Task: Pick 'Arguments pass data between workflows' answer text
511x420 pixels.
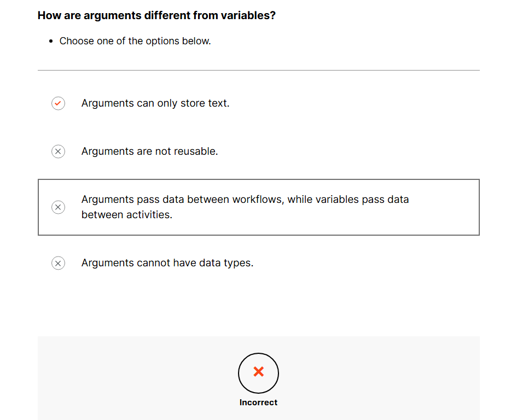Action: 181,200
